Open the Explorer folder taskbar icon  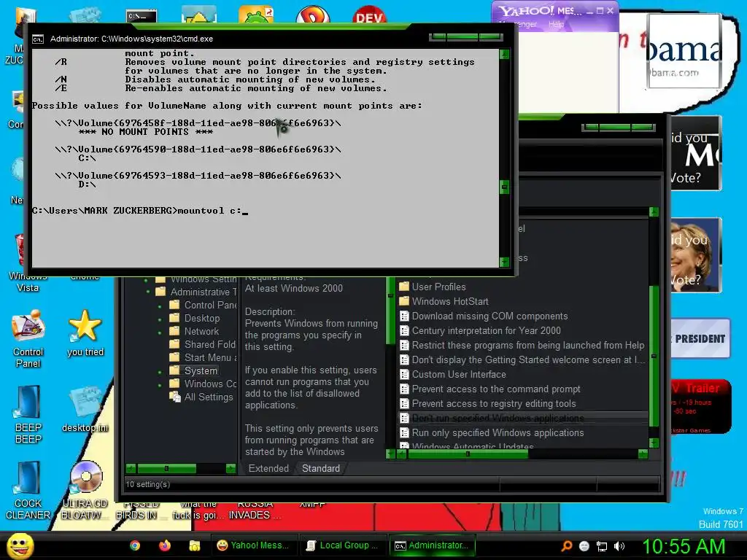tap(194, 545)
